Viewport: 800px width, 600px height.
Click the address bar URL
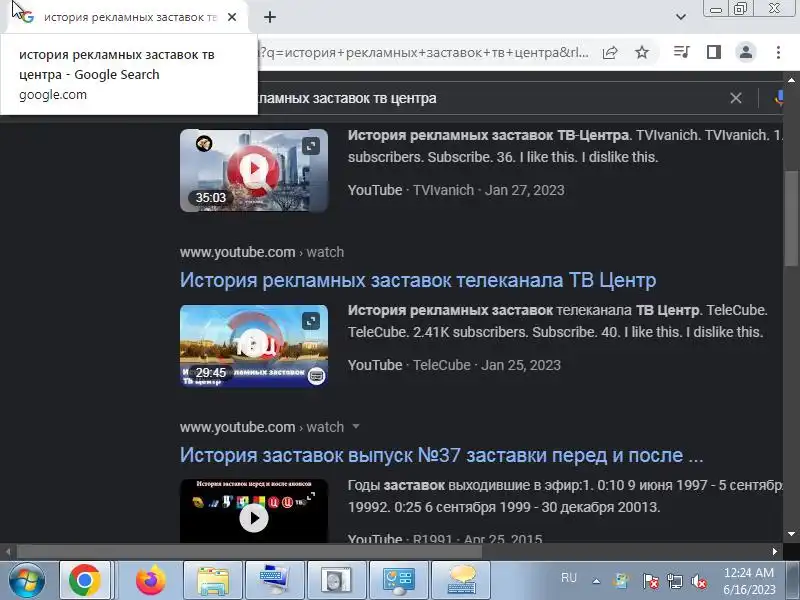[x=423, y=53]
